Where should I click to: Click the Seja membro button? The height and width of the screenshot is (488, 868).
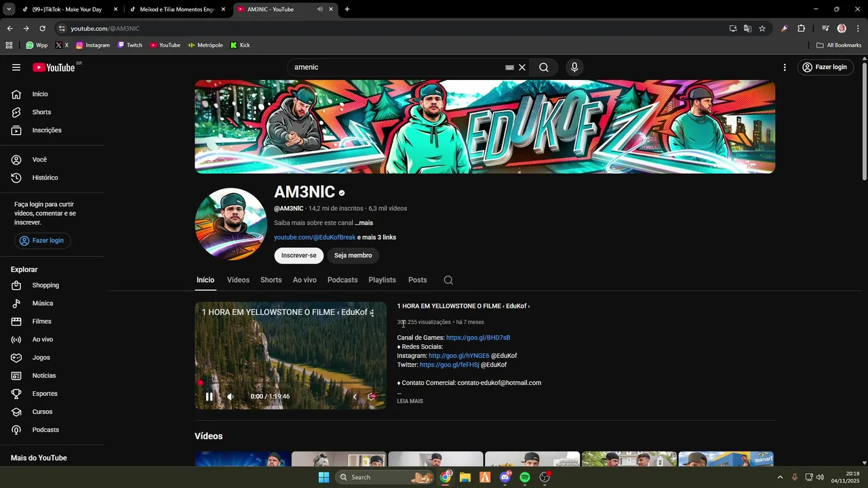(x=353, y=256)
